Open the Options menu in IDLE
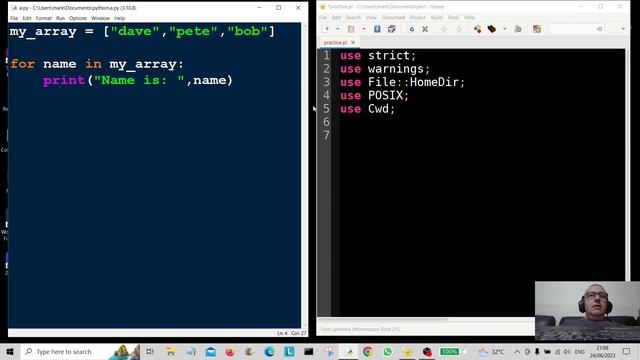The width and height of the screenshot is (640, 360). [x=78, y=18]
